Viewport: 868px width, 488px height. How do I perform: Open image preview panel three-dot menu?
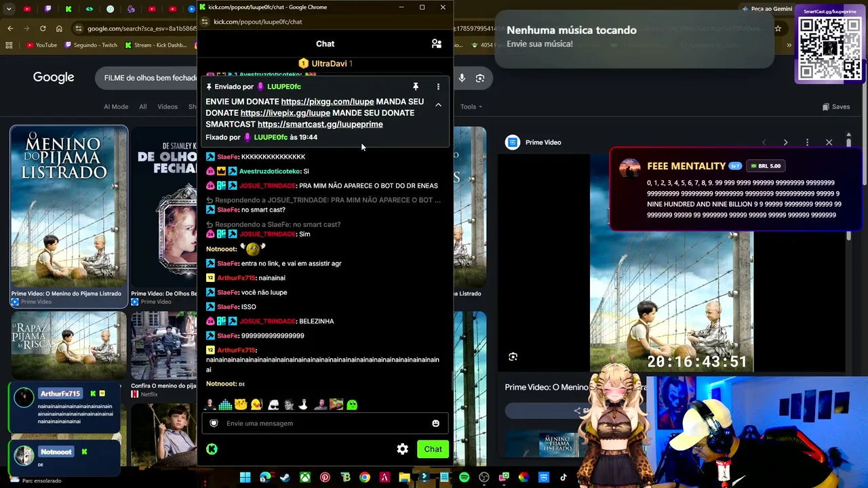(x=807, y=142)
